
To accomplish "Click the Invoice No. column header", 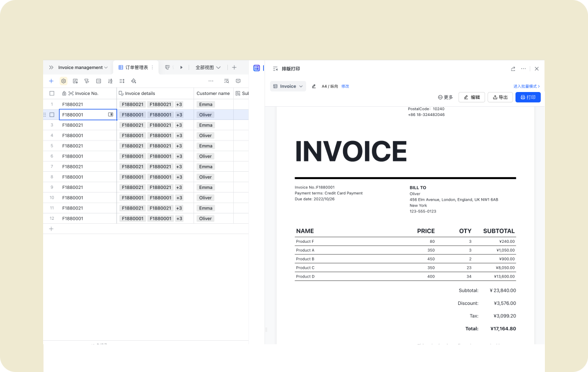I will click(87, 93).
